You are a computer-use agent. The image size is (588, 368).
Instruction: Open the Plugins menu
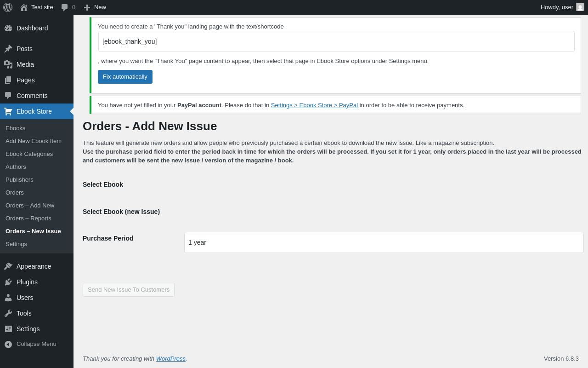point(27,282)
